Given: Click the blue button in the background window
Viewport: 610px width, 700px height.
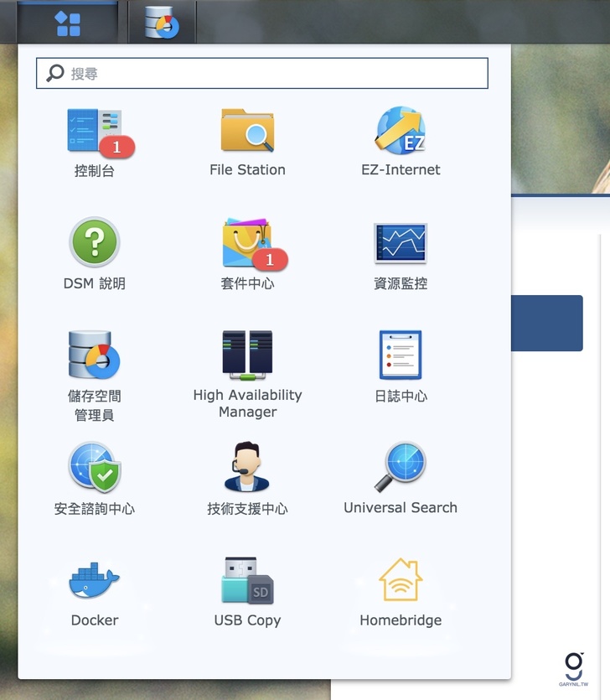Looking at the screenshot, I should point(547,323).
